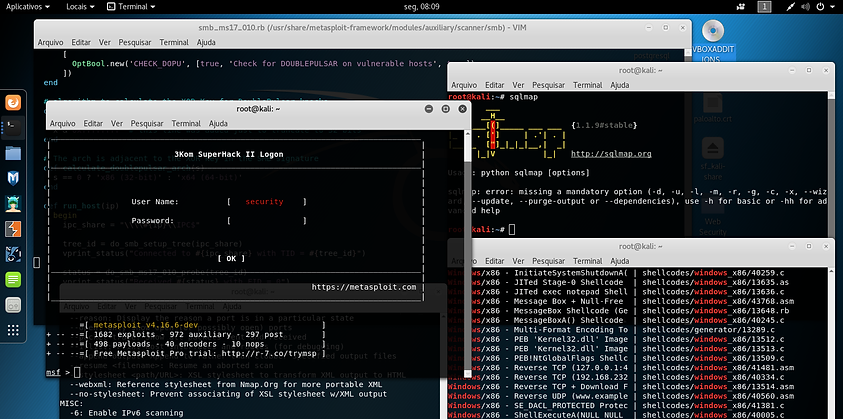Follow the http://sqlmap.org link
Screen dimensions: 843x419
tap(611, 154)
